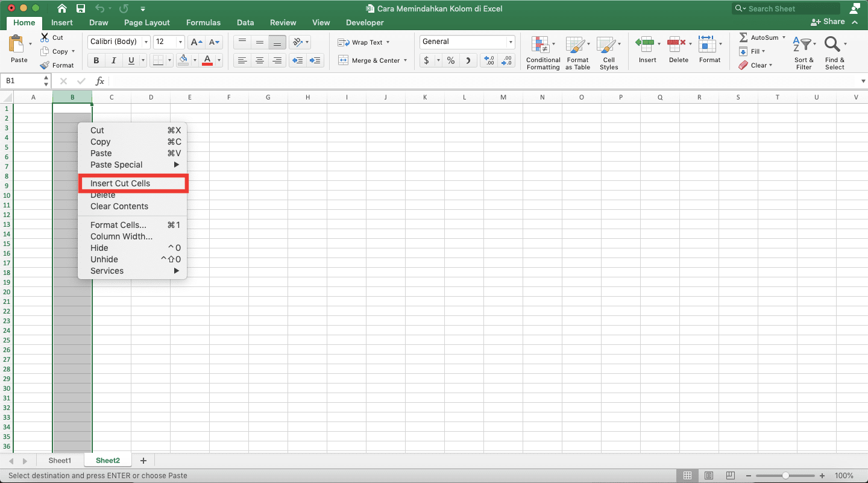Viewport: 868px width, 483px height.
Task: Set middle vertical alignment
Action: tap(260, 42)
